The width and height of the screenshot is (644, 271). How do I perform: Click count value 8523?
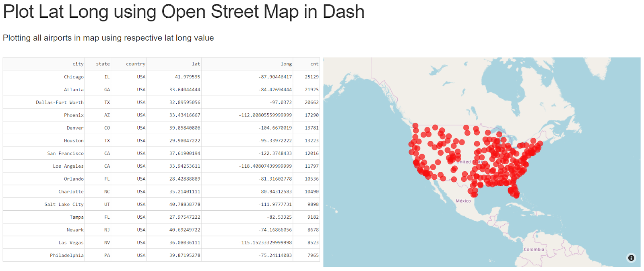(306, 242)
